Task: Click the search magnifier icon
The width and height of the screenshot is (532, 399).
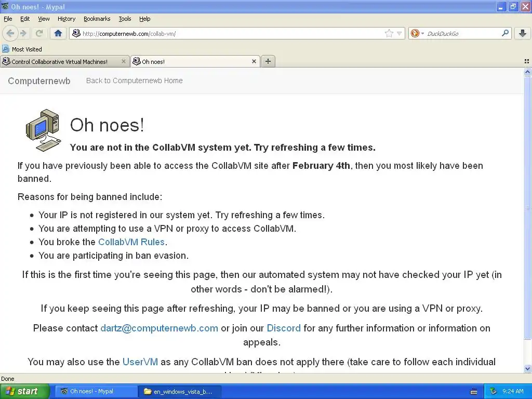Action: click(x=505, y=33)
